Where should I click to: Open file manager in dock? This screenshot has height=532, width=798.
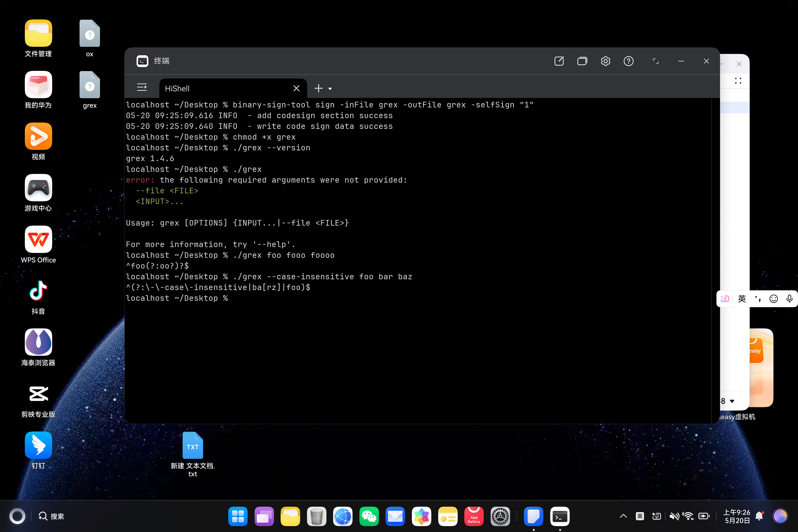290,516
